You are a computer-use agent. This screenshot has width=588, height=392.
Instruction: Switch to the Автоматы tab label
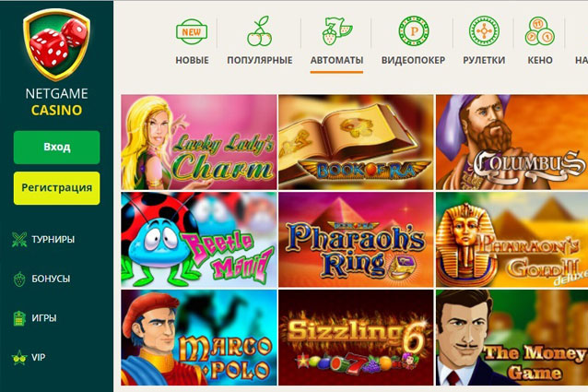pyautogui.click(x=336, y=60)
